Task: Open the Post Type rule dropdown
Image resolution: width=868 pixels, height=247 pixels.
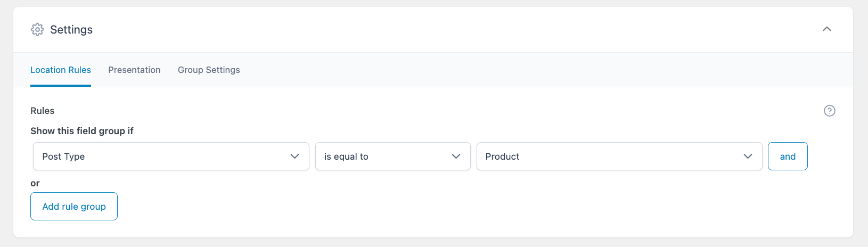Action: point(160,157)
